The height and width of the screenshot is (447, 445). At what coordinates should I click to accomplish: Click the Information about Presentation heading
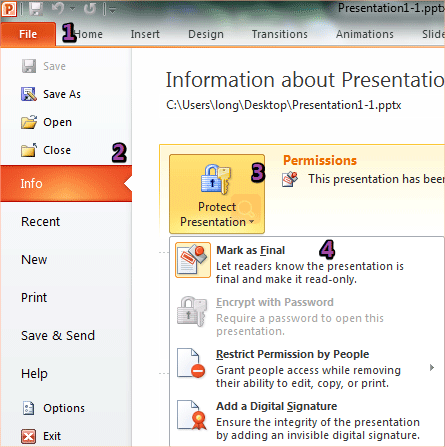305,80
